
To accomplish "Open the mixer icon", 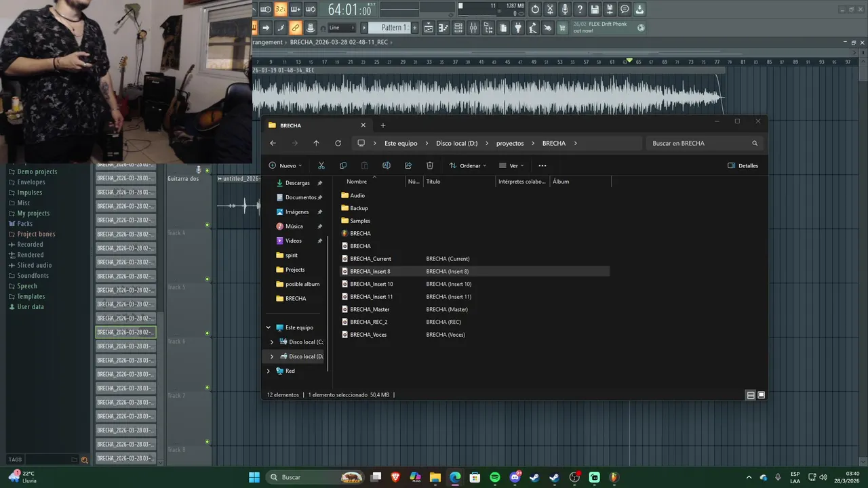I will point(473,28).
